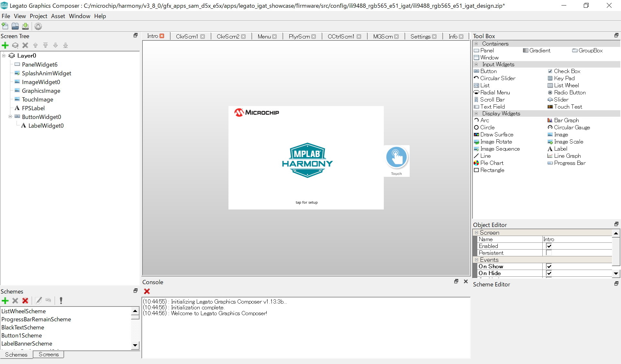The width and height of the screenshot is (621, 364).
Task: Collapse the Events group in Object Editor
Action: 476,260
